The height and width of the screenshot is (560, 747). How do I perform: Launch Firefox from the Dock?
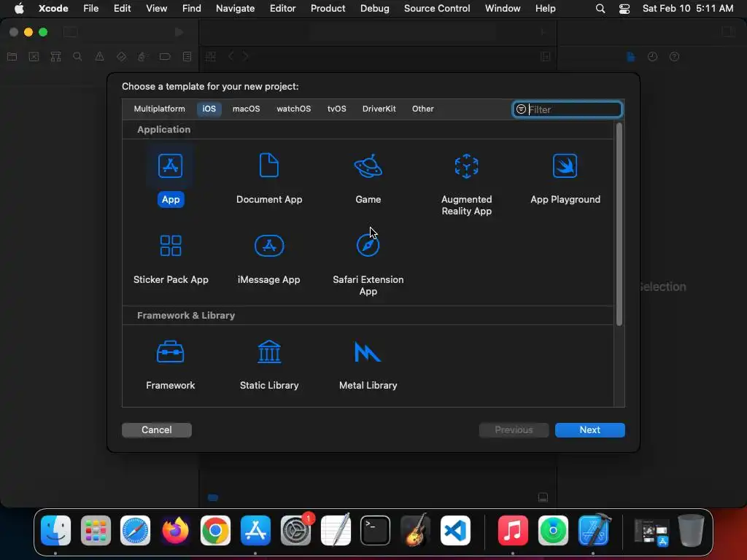click(x=175, y=530)
